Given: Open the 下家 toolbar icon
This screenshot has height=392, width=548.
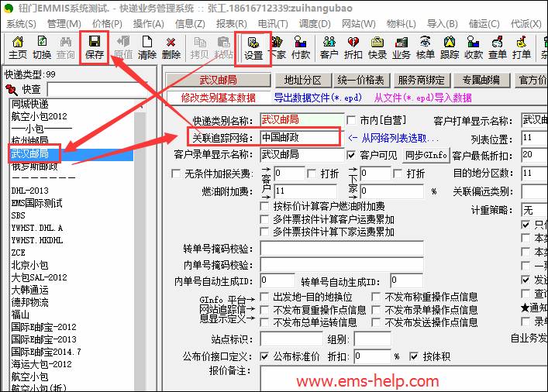Looking at the screenshot, I should point(277,48).
